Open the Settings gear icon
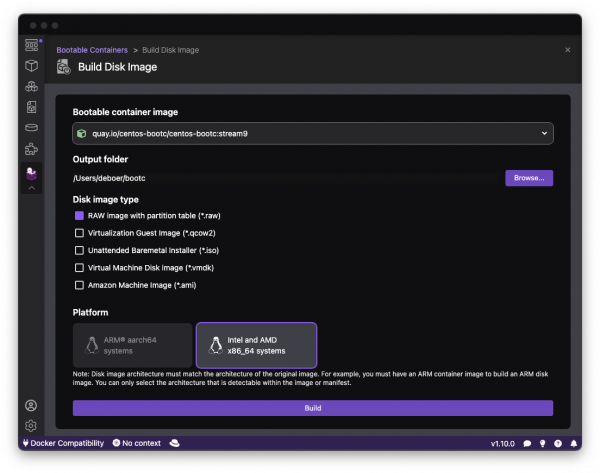 pos(31,426)
